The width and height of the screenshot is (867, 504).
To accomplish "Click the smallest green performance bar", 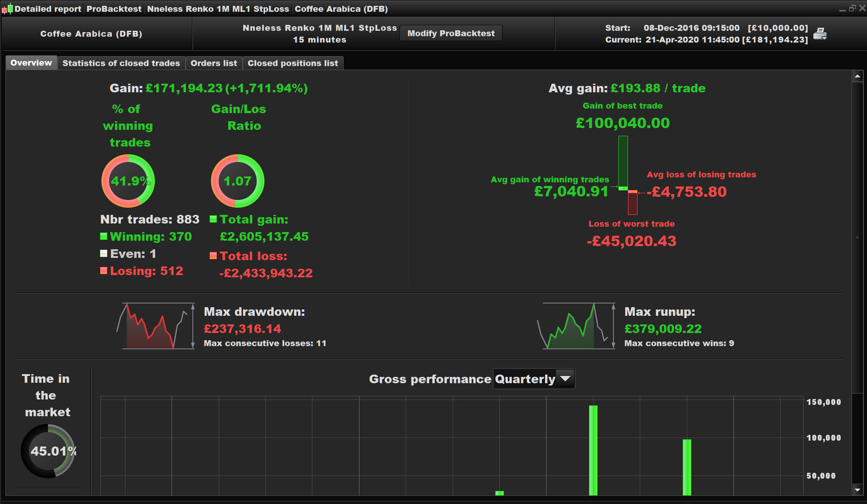I will tap(499, 493).
